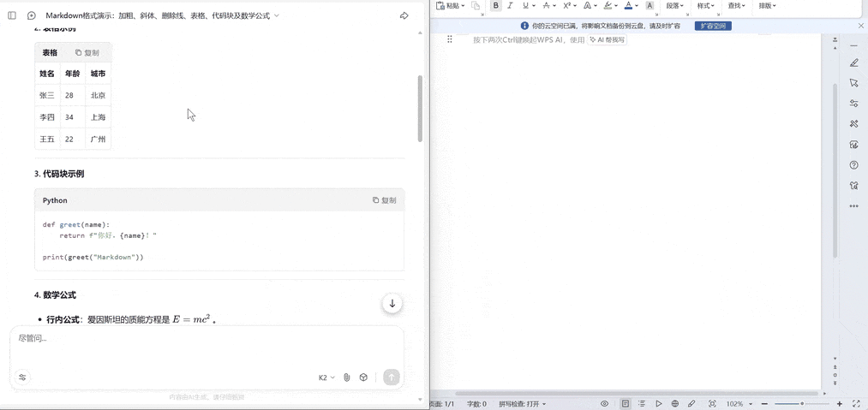The height and width of the screenshot is (410, 868).
Task: Open the 段落 paragraph menu
Action: [675, 5]
